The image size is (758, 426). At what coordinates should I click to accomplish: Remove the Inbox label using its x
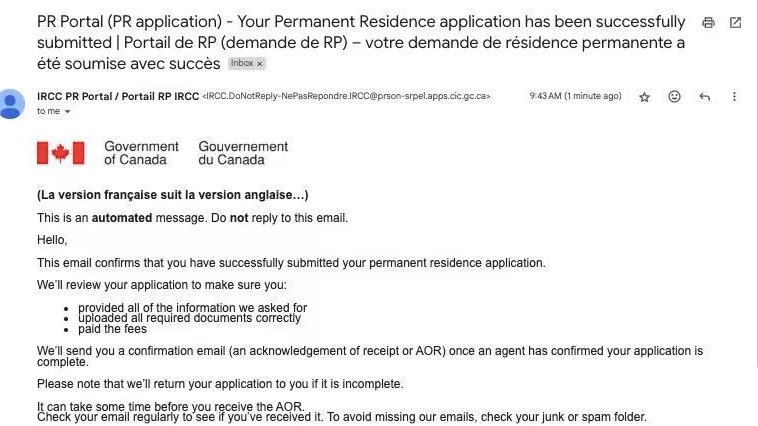(261, 63)
